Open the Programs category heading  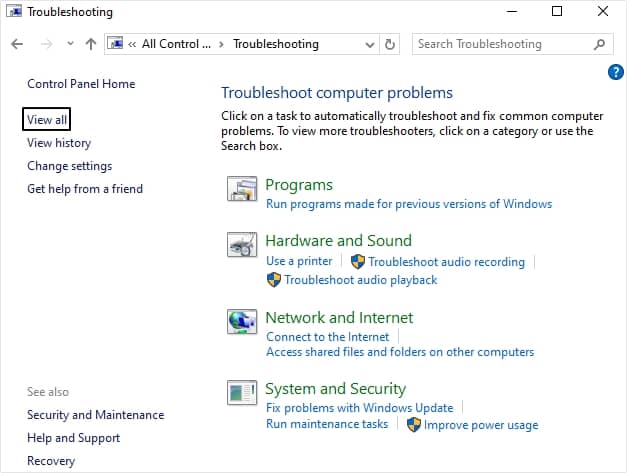click(299, 185)
